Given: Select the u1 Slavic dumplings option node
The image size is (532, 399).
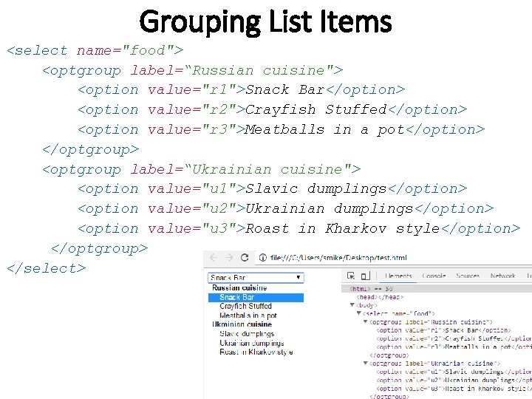Looking at the screenshot, I should tap(454, 372).
